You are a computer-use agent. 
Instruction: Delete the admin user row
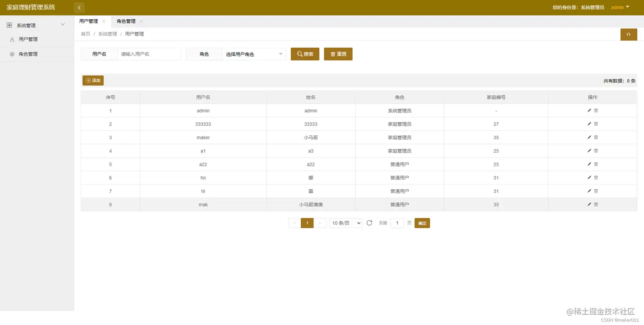pos(596,110)
